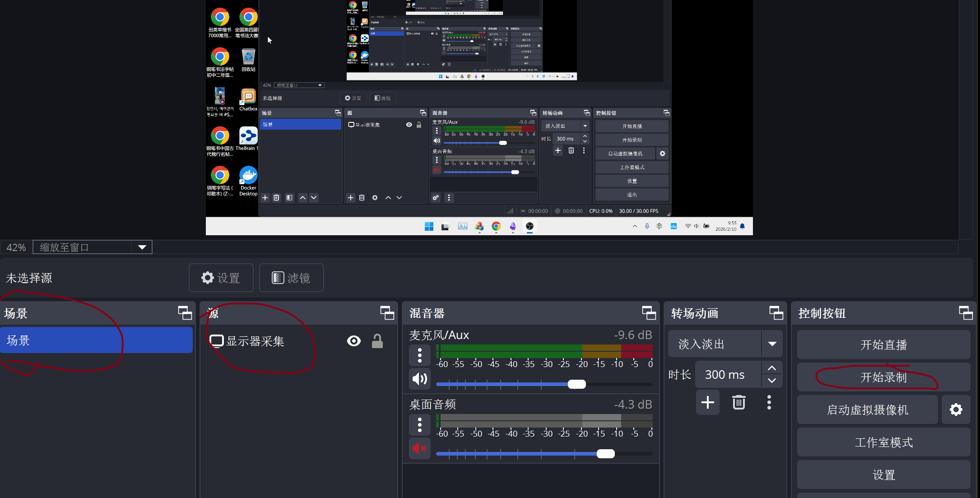Mute 麦克风/Aux speaker icon
The image size is (980, 498).
pos(420,379)
